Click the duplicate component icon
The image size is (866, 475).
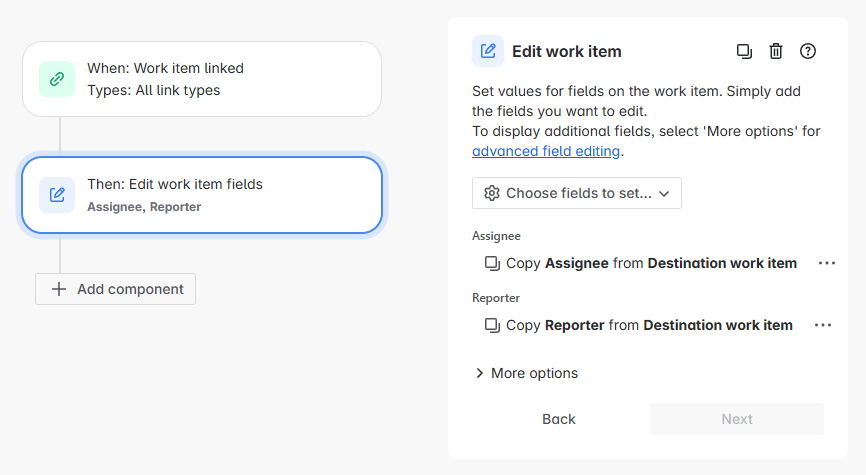(x=744, y=51)
